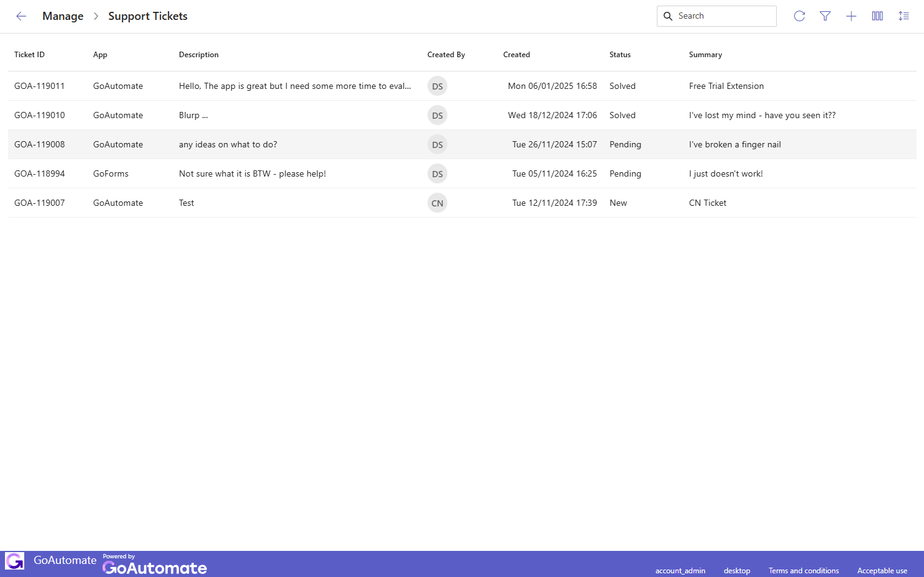Open Acceptable use link
Screen dimensions: 924x577
[882, 571]
